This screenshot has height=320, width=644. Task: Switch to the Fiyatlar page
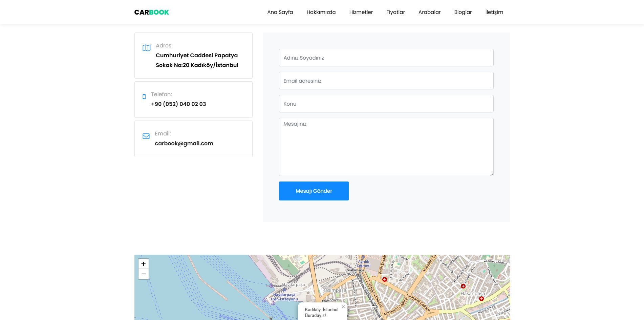(395, 12)
